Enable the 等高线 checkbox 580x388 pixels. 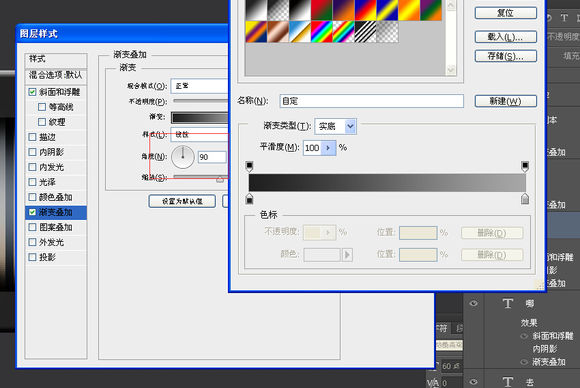pos(42,107)
